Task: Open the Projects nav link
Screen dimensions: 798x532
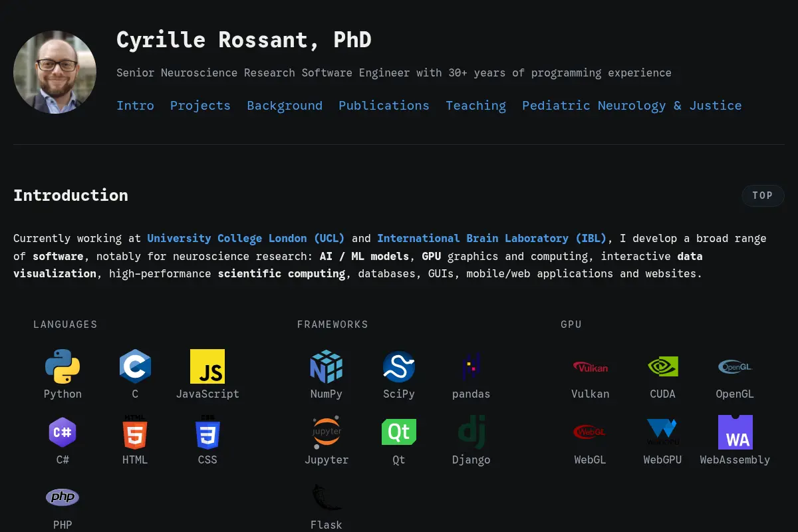Action: point(200,106)
